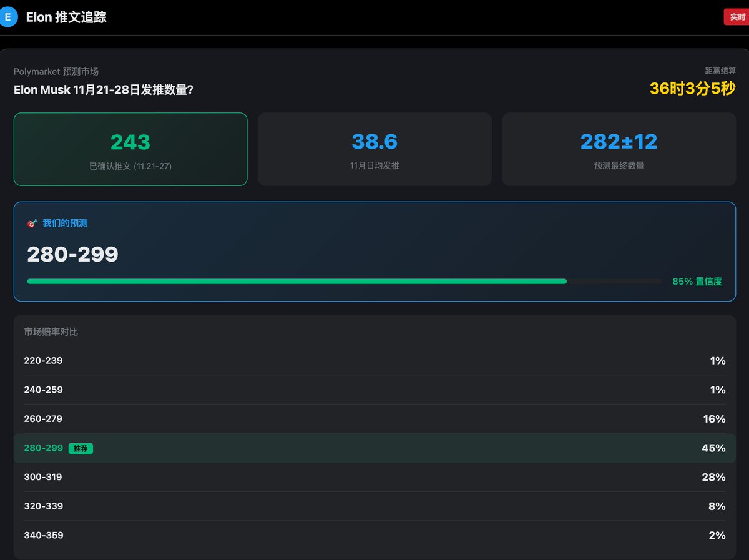This screenshot has width=749, height=560.
Task: Click the 243 confirmed tweets card
Action: [x=130, y=149]
